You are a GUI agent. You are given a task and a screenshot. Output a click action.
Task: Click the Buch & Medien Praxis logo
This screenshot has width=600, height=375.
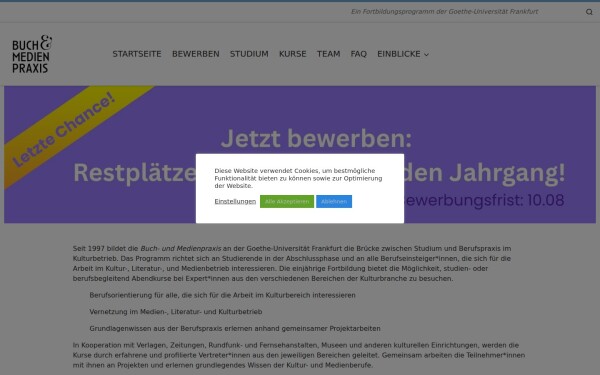[x=32, y=54]
